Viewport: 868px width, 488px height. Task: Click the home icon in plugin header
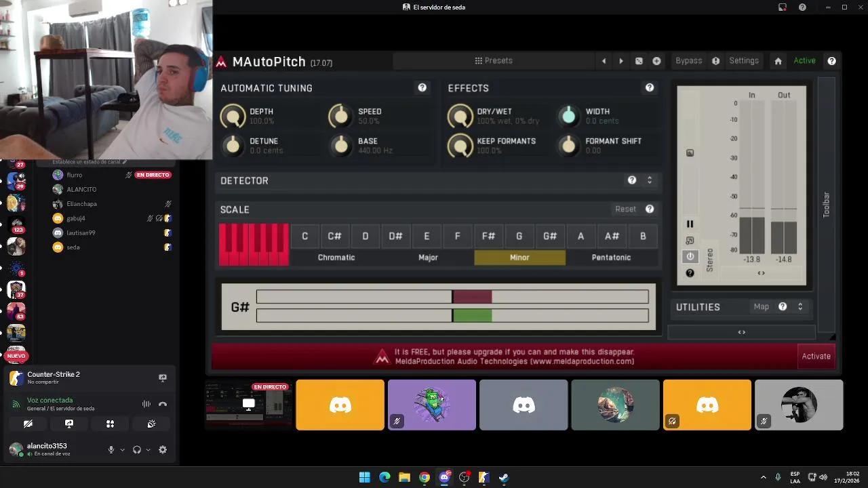(x=778, y=61)
